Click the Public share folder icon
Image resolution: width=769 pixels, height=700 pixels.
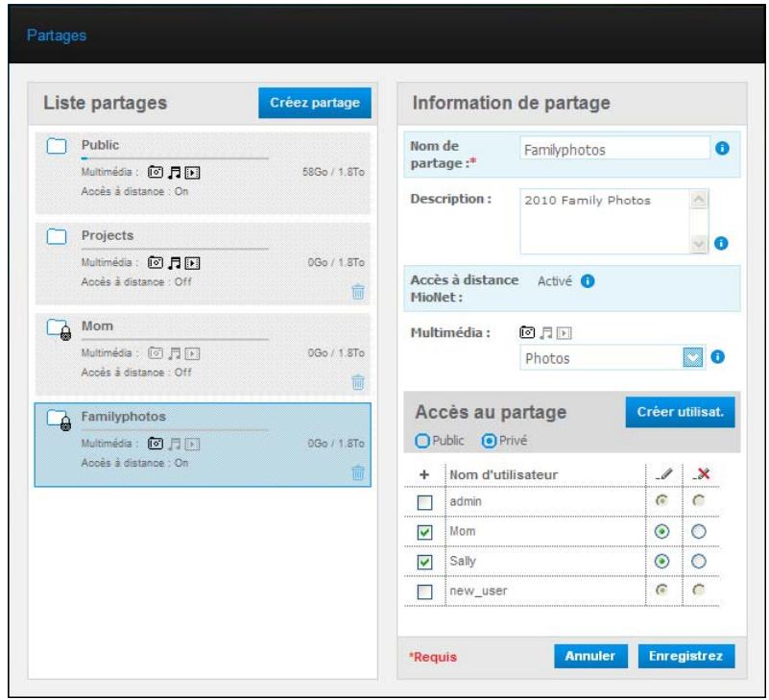(57, 146)
